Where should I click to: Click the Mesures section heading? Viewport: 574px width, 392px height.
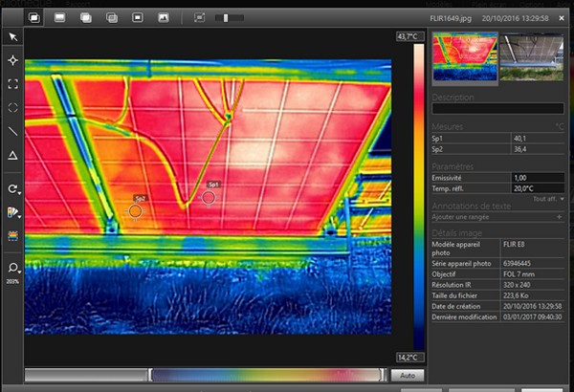click(448, 127)
